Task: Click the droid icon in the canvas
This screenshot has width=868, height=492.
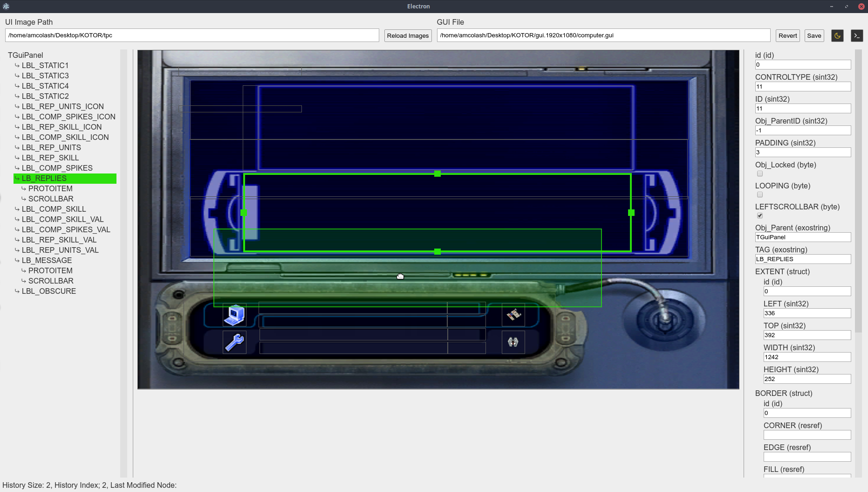Action: [x=513, y=342]
